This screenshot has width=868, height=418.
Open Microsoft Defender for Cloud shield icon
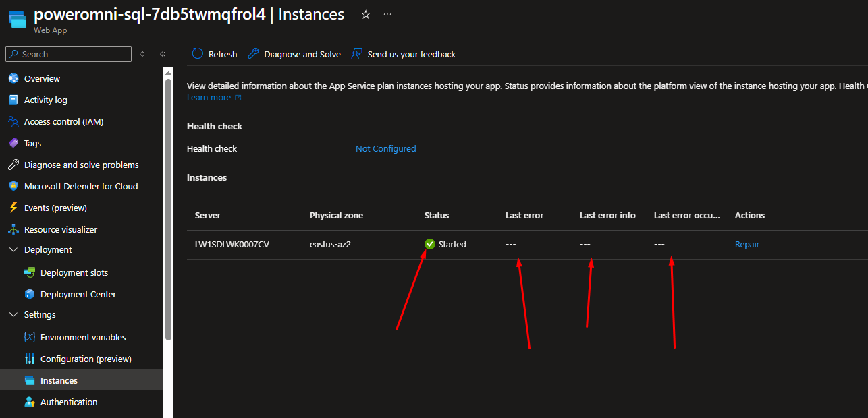[x=13, y=187]
